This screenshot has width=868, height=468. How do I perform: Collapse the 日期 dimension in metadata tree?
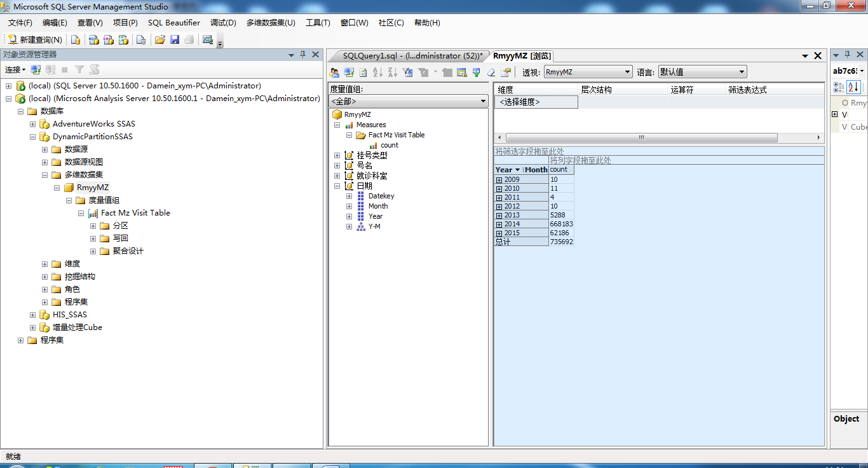tap(337, 186)
